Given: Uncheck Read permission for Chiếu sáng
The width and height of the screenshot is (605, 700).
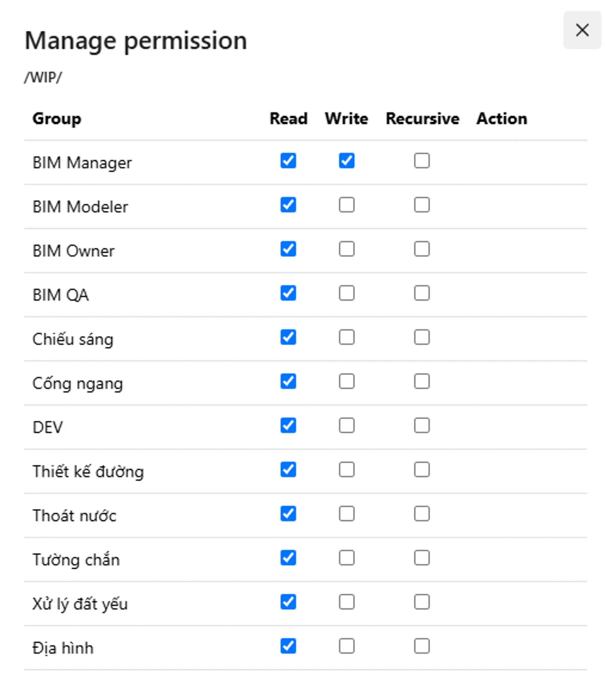Looking at the screenshot, I should tap(288, 337).
